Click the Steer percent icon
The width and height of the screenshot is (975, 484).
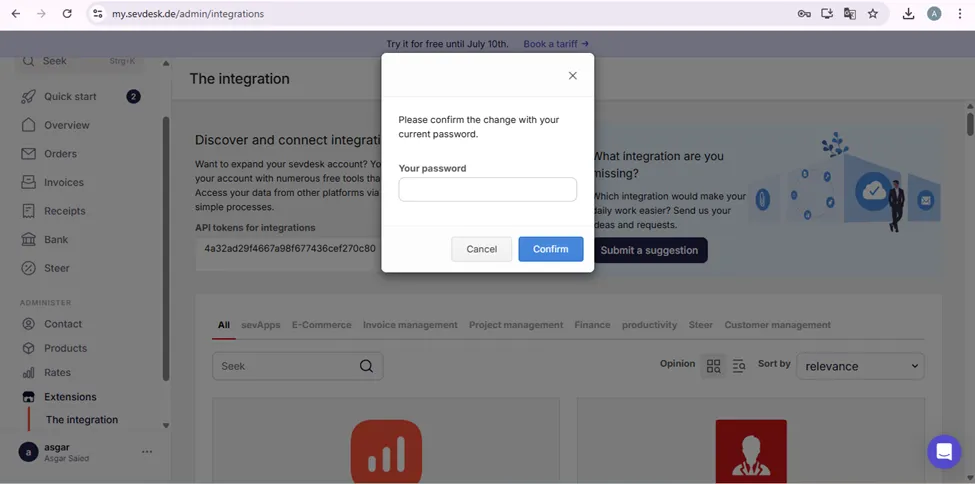(x=28, y=268)
